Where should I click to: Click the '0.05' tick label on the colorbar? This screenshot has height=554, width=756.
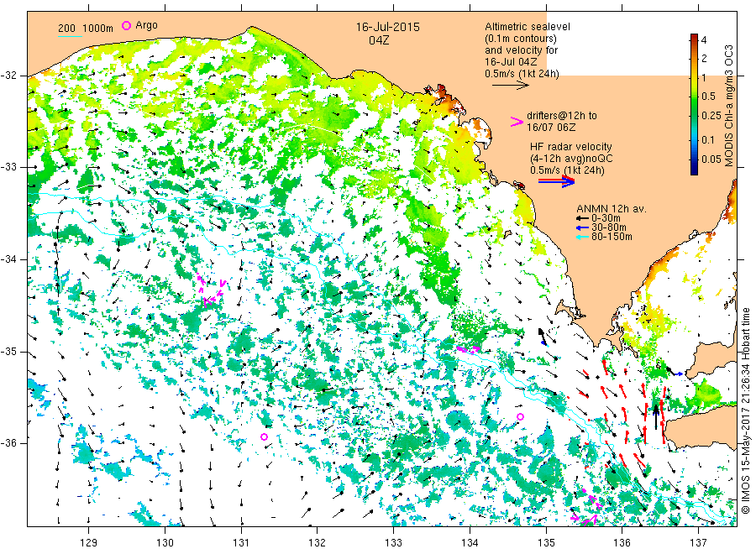coord(711,159)
